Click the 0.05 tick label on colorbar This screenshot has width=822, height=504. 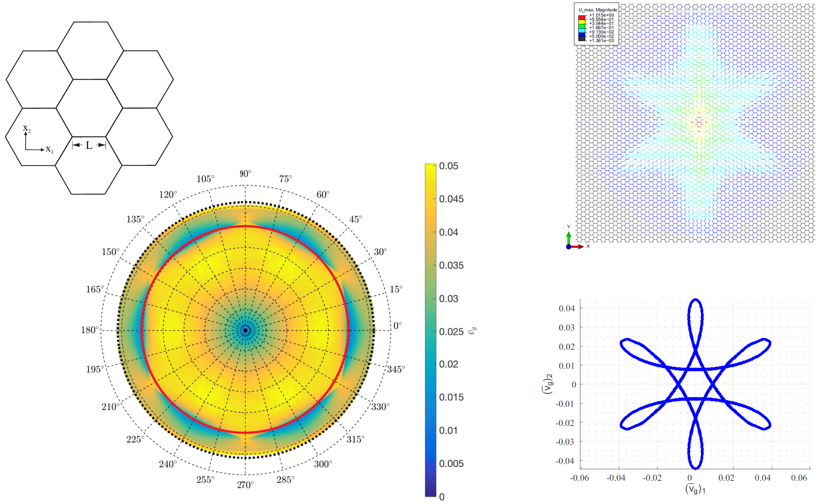pyautogui.click(x=448, y=166)
